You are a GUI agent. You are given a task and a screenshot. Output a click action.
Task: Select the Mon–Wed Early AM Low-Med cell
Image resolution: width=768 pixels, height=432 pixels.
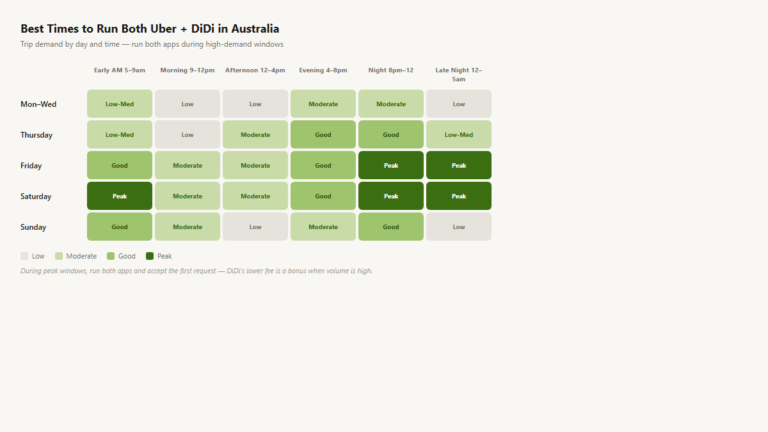pos(120,104)
